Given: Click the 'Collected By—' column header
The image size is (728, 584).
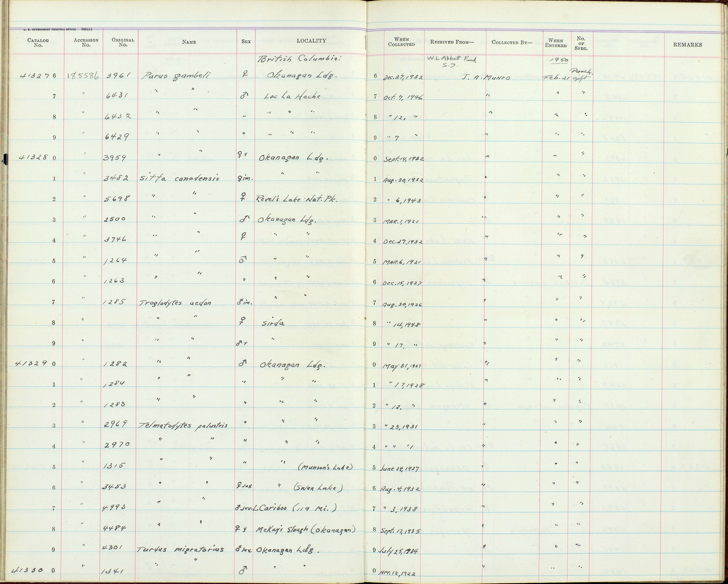Looking at the screenshot, I should pos(512,43).
